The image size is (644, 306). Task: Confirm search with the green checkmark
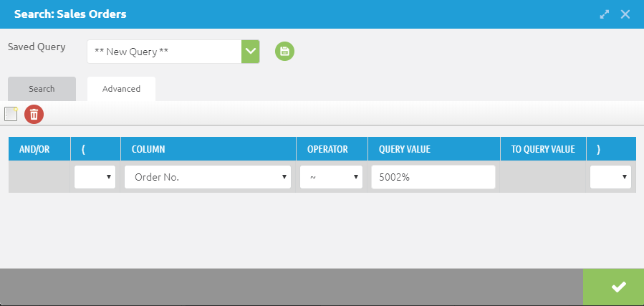click(x=617, y=287)
